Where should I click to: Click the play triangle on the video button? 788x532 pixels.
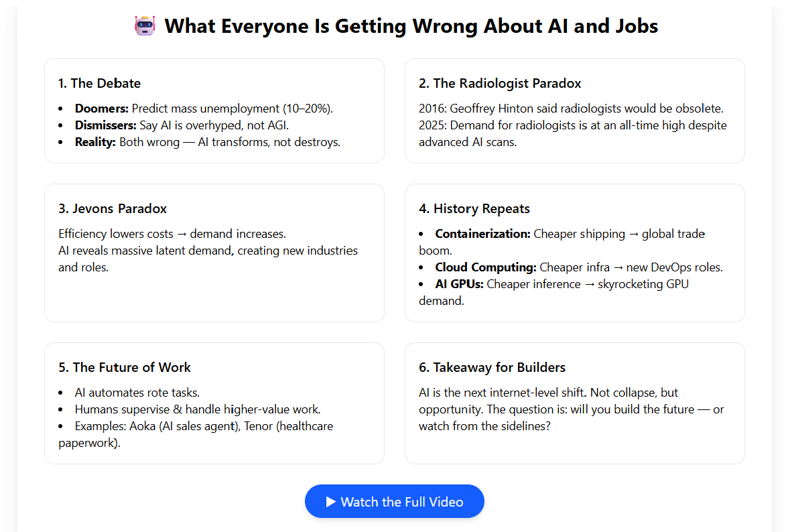(x=331, y=502)
